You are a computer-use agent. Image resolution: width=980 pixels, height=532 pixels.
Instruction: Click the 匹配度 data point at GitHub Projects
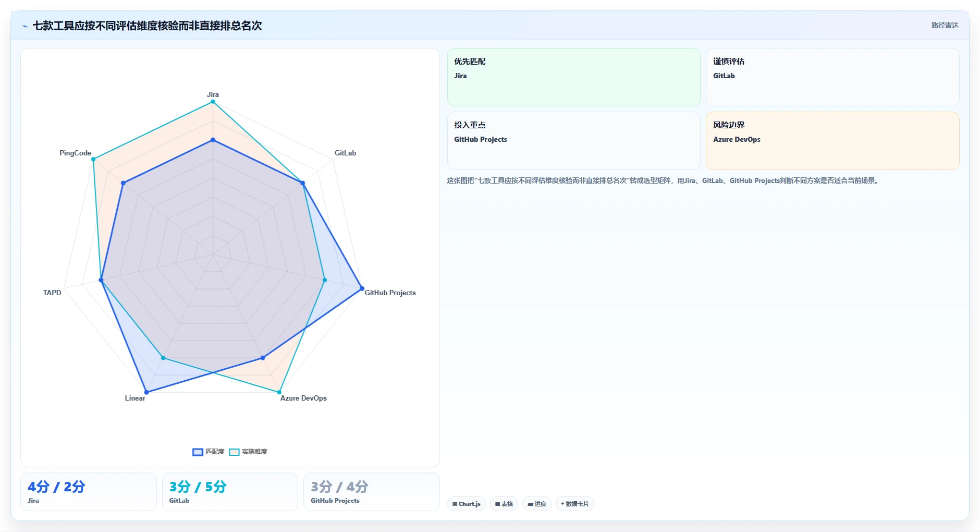(362, 288)
